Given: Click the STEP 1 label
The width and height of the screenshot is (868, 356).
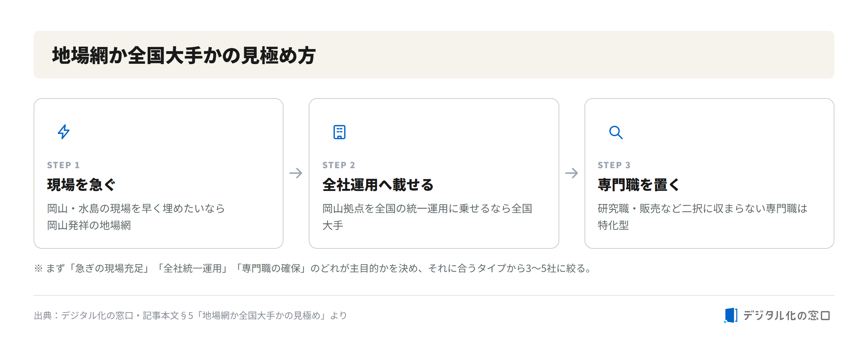Looking at the screenshot, I should click(x=63, y=165).
